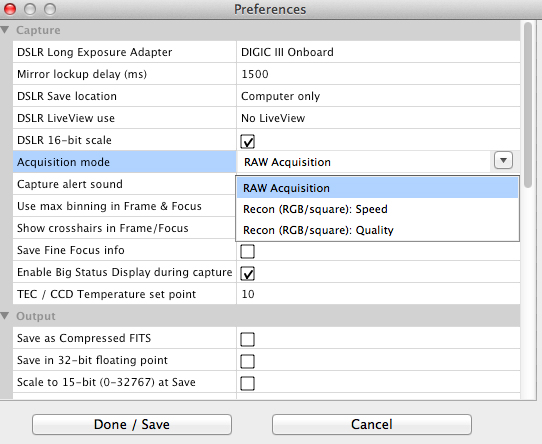Select the Save Fine Focus info label
The image size is (542, 444).
pos(71,250)
